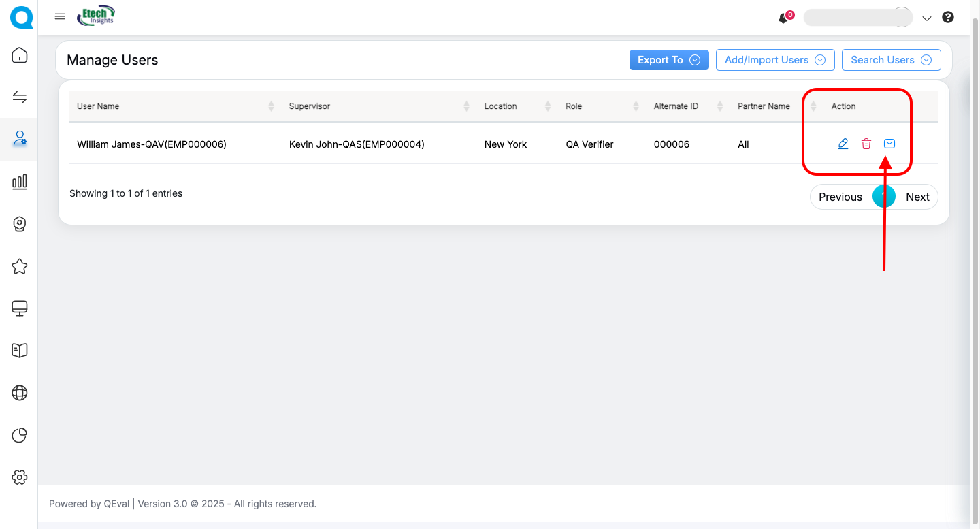The image size is (980, 529).
Task: Open the bar chart reports sidebar icon
Action: tap(20, 181)
